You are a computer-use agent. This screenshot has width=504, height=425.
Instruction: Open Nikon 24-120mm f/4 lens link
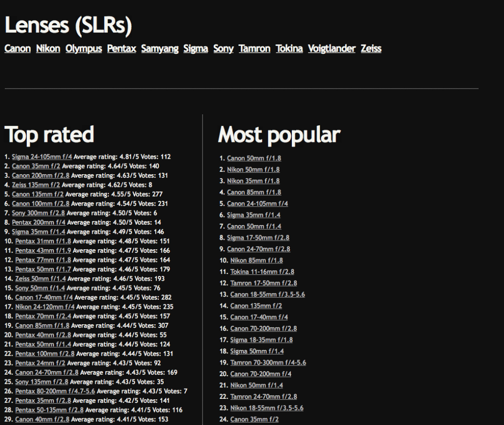point(45,307)
